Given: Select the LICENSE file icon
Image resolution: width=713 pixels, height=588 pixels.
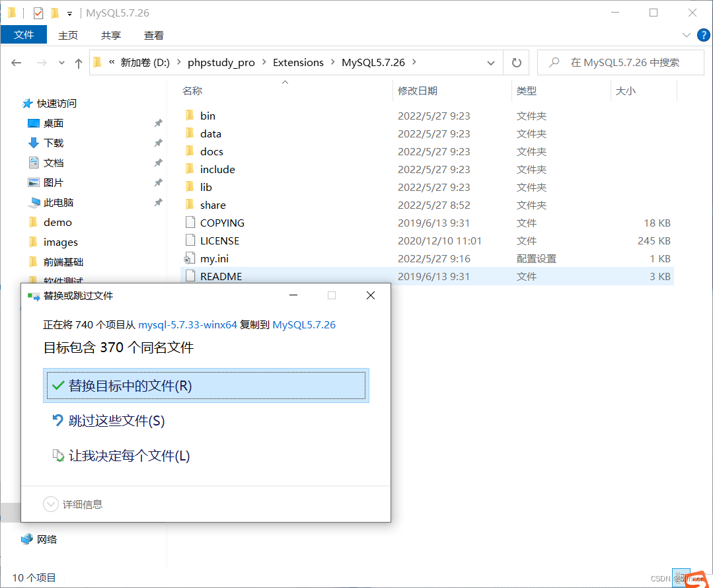Looking at the screenshot, I should [x=190, y=240].
